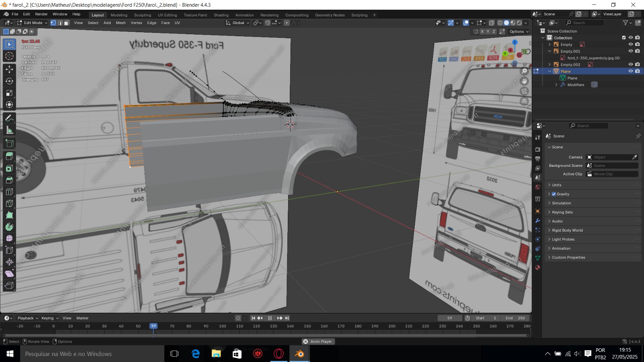Click the End frame field
Viewport: 644px width, 362px height.
pyautogui.click(x=515, y=318)
